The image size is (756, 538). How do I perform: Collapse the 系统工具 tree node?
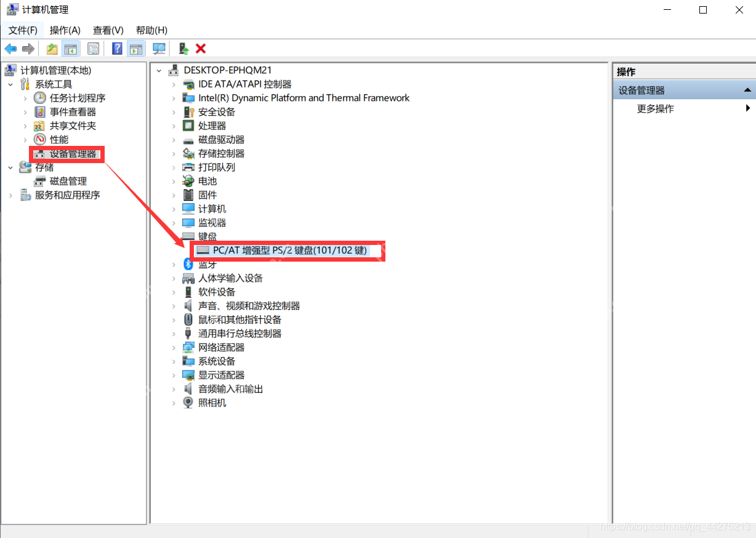(10, 84)
